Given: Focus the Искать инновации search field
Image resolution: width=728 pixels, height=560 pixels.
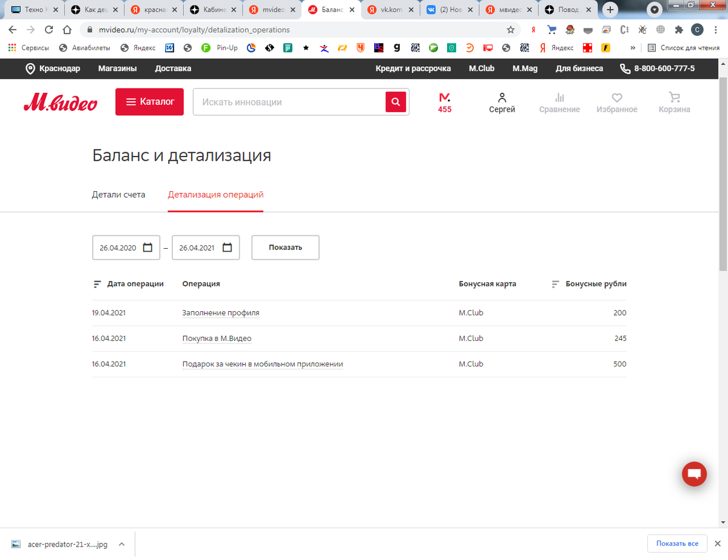Looking at the screenshot, I should [x=289, y=102].
